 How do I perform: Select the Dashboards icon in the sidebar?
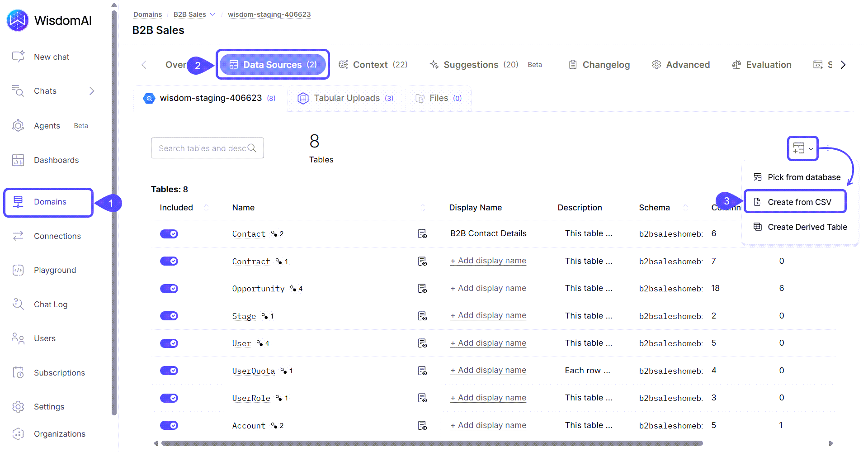click(18, 160)
